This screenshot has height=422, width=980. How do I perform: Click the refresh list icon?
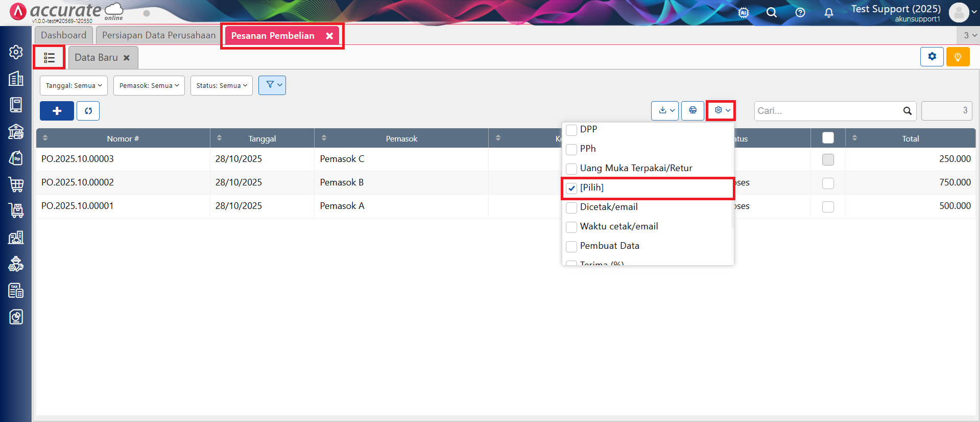coord(88,111)
